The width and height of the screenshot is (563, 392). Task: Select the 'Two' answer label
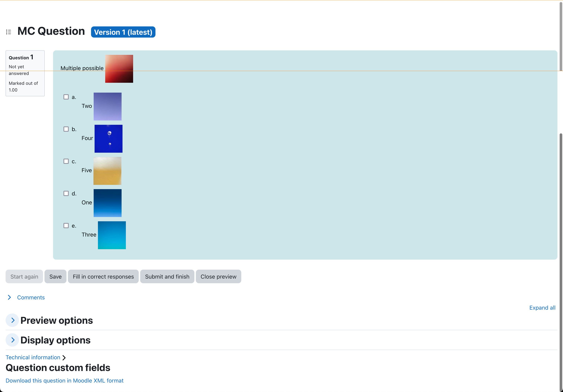click(x=87, y=106)
